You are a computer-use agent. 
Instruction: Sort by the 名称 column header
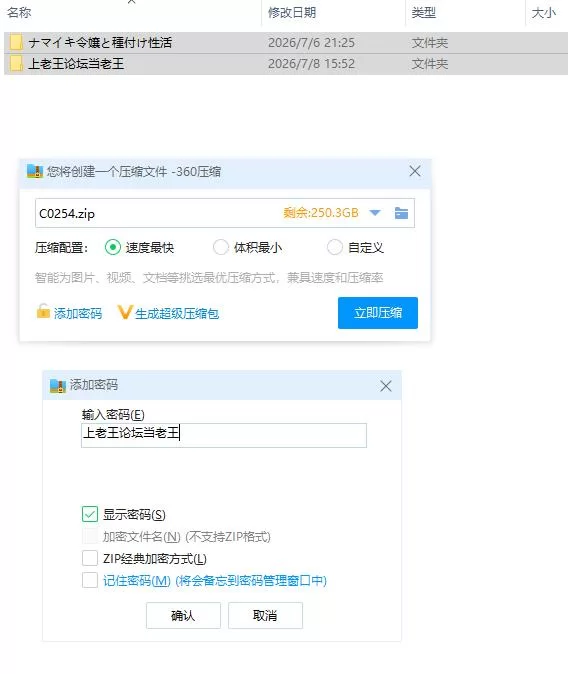pos(19,12)
